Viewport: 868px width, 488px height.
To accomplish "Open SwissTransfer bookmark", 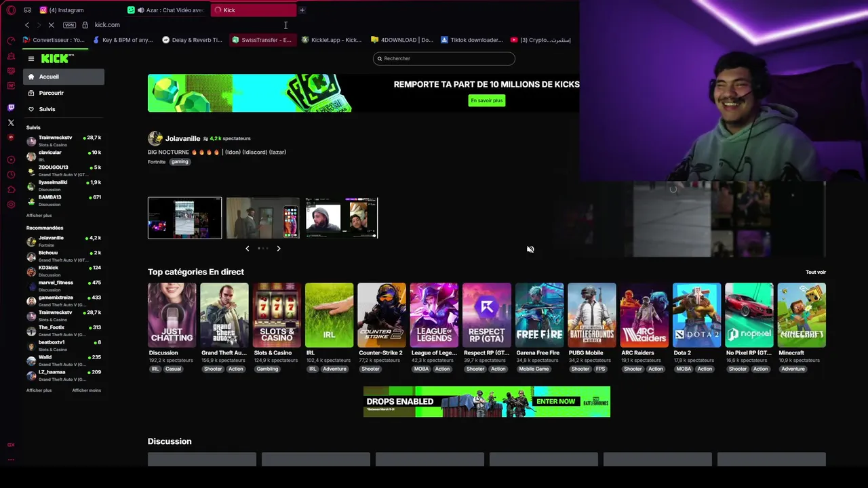I will click(x=262, y=40).
